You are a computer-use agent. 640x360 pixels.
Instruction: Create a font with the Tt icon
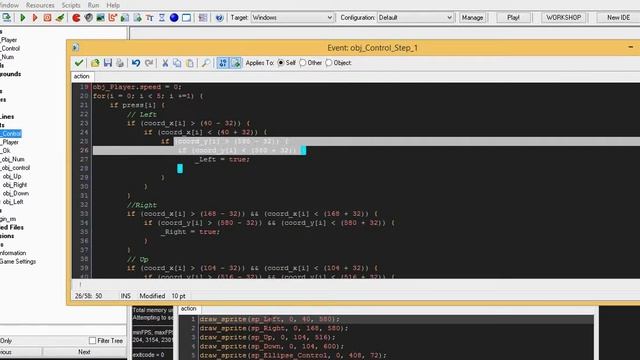pyautogui.click(x=150, y=18)
